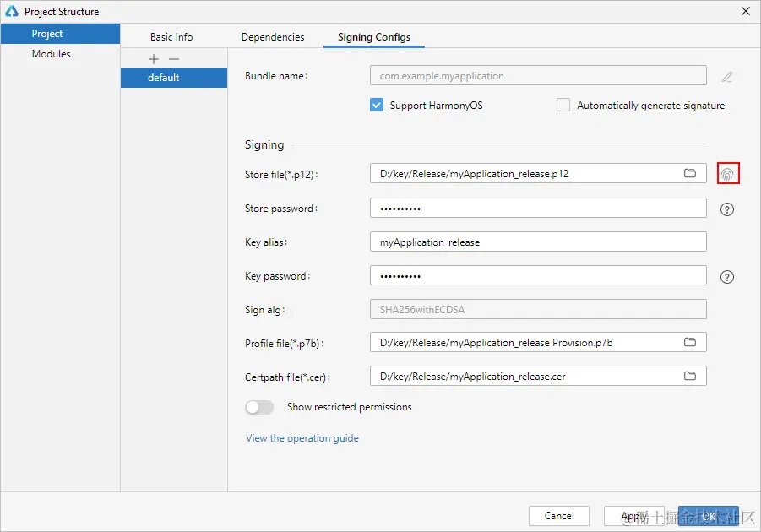This screenshot has height=532, width=761.
Task: Browse for the Store file folder
Action: pyautogui.click(x=690, y=173)
